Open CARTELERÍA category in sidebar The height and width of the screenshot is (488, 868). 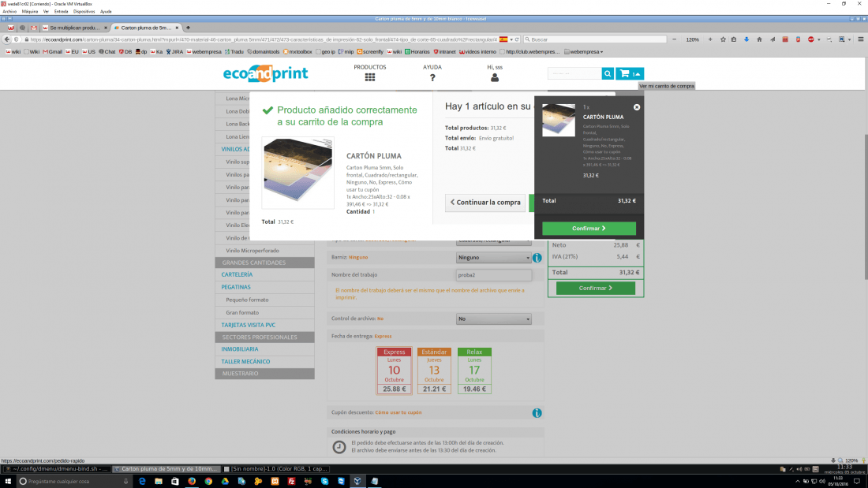point(237,275)
